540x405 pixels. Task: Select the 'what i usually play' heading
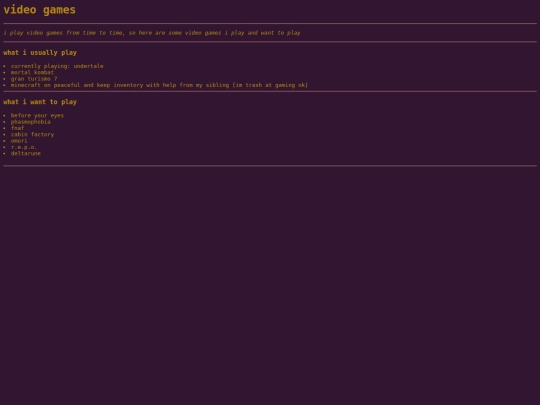point(40,53)
